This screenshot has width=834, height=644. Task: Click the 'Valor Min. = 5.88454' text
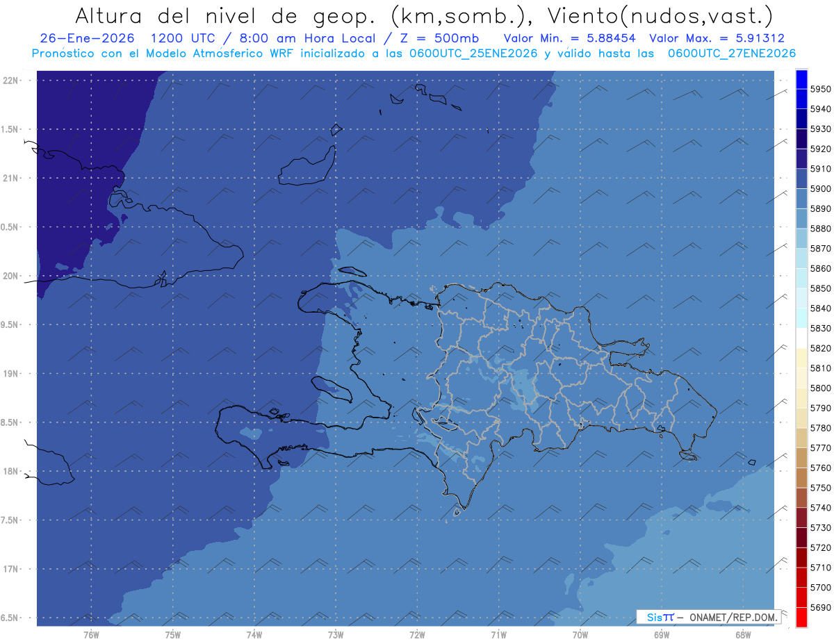[570, 38]
